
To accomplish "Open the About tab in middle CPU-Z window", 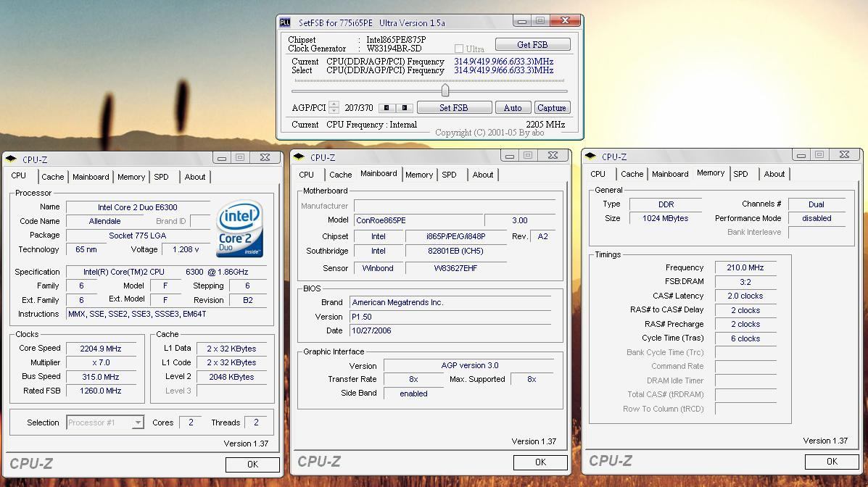I will (x=483, y=175).
